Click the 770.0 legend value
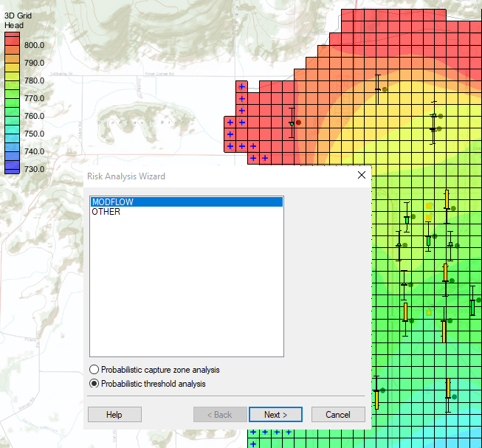 (x=34, y=98)
